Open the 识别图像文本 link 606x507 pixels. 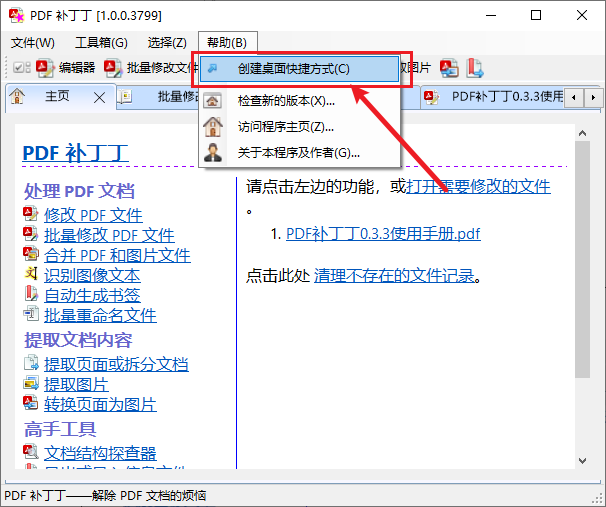click(x=92, y=275)
